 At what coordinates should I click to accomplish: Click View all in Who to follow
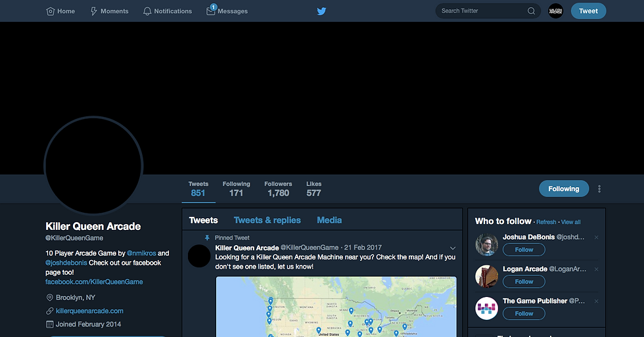click(570, 222)
